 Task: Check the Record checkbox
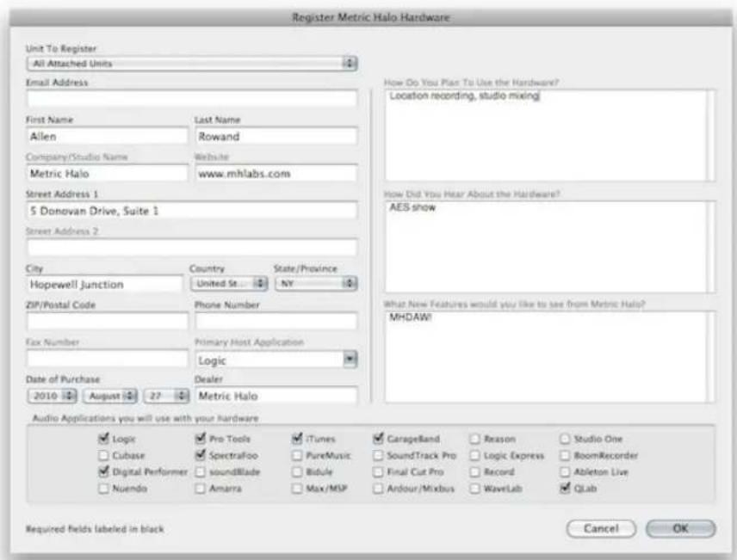[x=474, y=471]
